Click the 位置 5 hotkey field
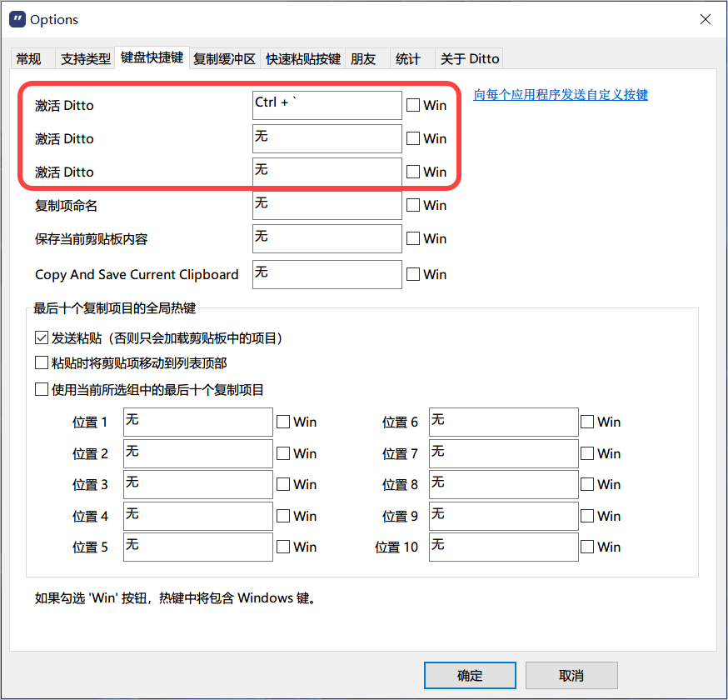This screenshot has width=728, height=700. (197, 547)
